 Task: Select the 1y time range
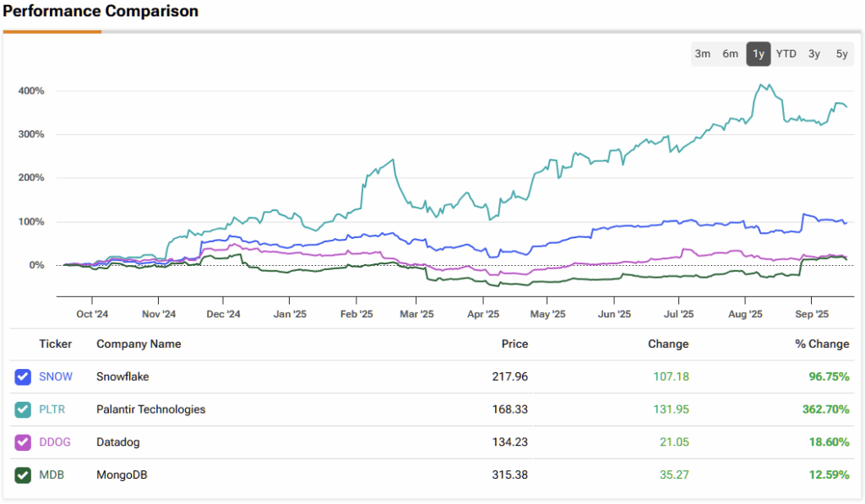[758, 54]
